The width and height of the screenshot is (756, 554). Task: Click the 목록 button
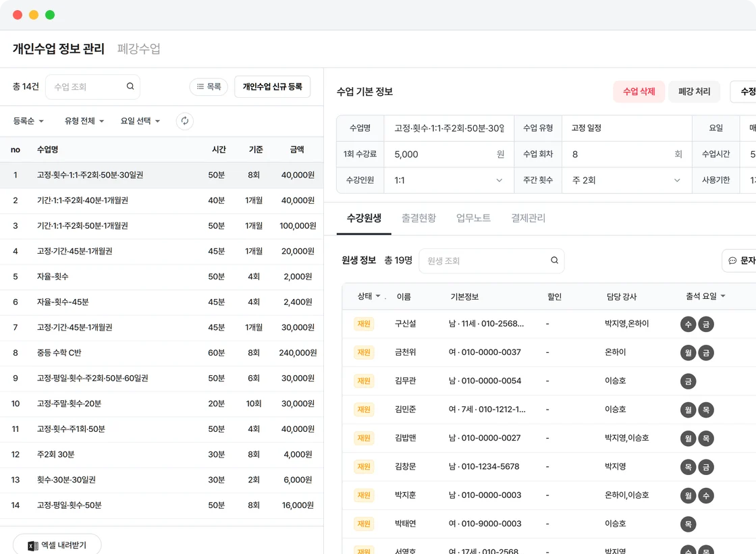209,87
